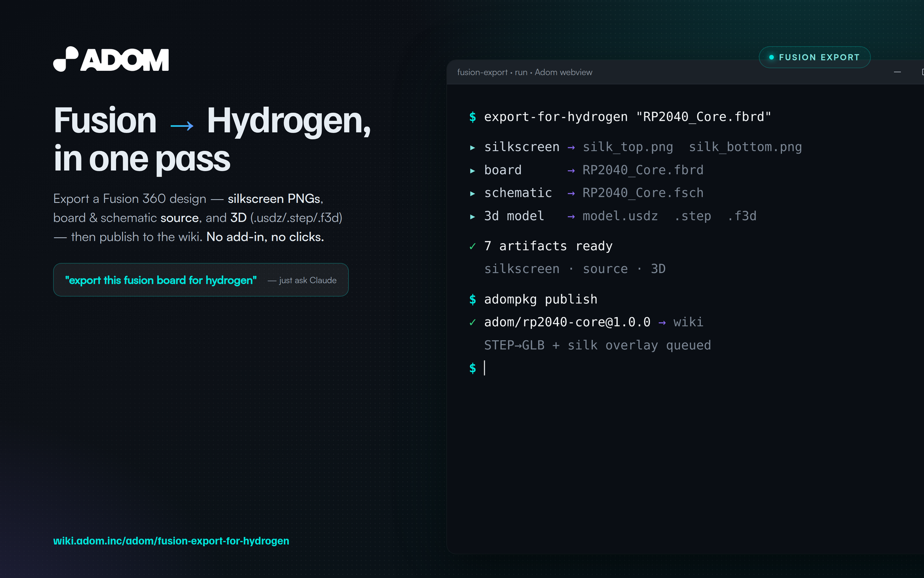Click the FUSION EXPORT badge

point(815,57)
